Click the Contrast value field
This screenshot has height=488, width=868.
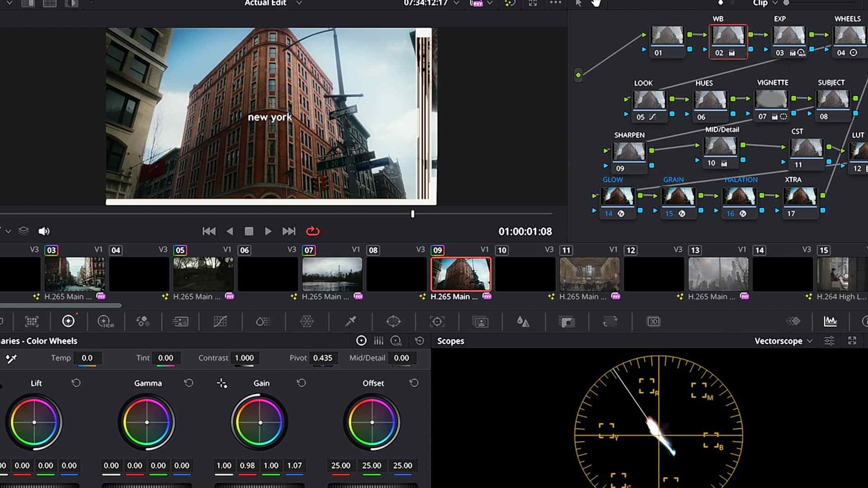[x=245, y=358]
